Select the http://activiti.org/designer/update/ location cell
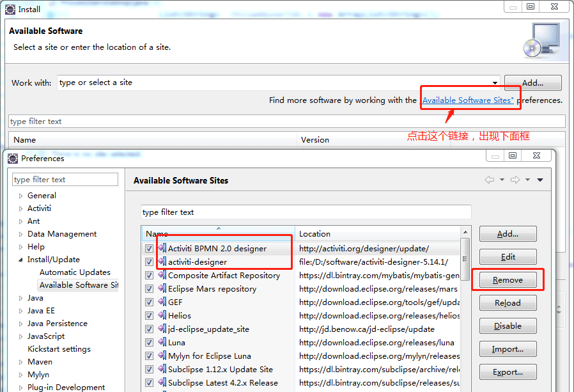 click(x=364, y=248)
